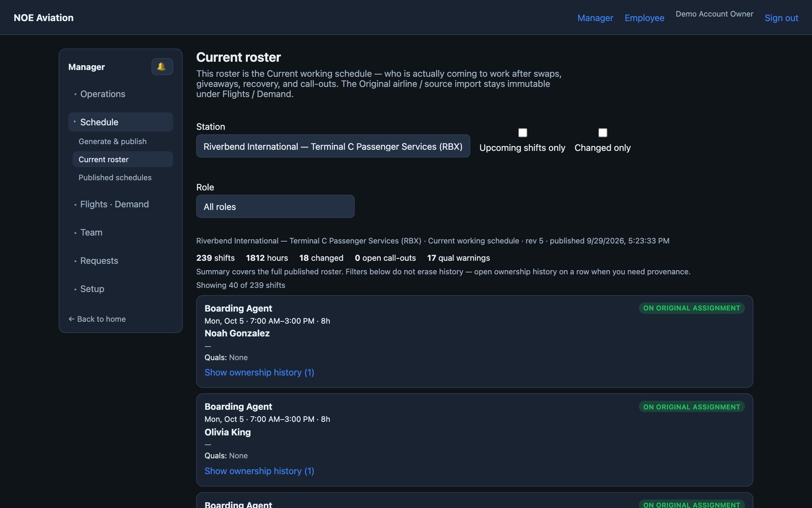Open the Station dropdown
The image size is (812, 508).
pos(333,146)
